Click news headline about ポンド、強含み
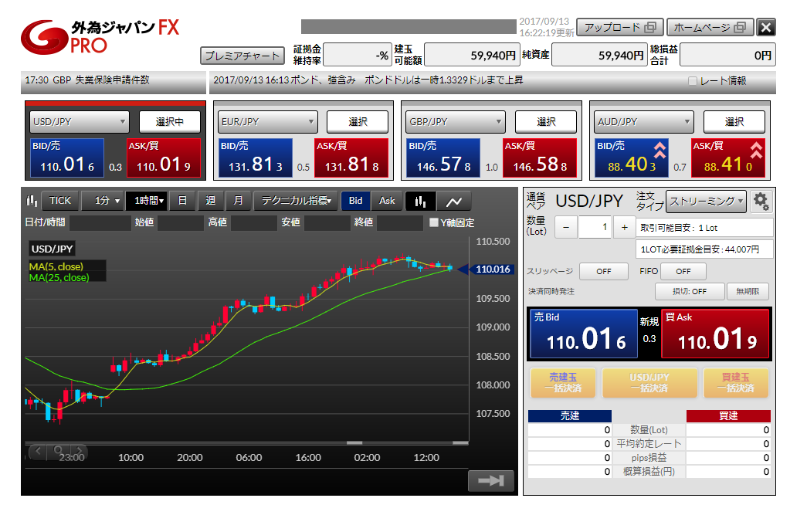807x532 pixels. click(368, 80)
